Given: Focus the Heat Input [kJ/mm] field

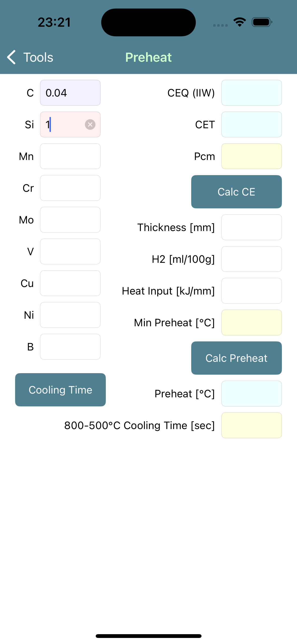Looking at the screenshot, I should pos(252,291).
